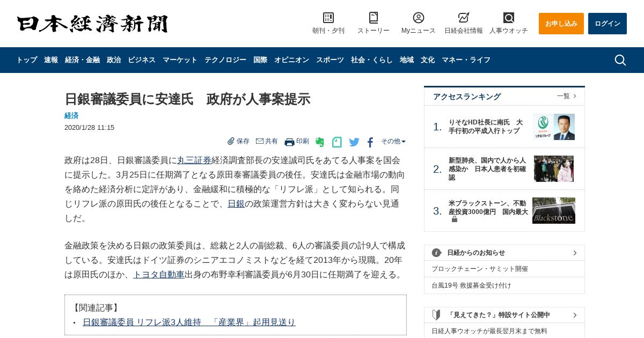Click the Blackstone thumbnail image

coord(554,210)
